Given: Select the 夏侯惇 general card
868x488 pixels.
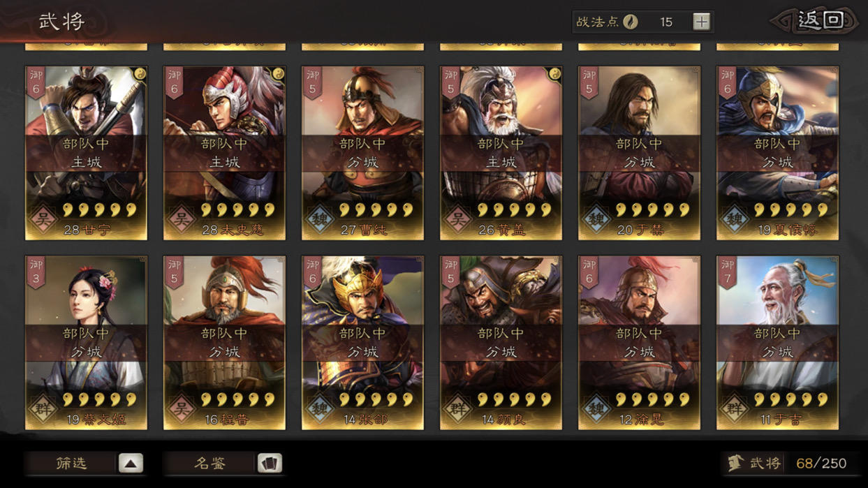Looking at the screenshot, I should (x=777, y=153).
